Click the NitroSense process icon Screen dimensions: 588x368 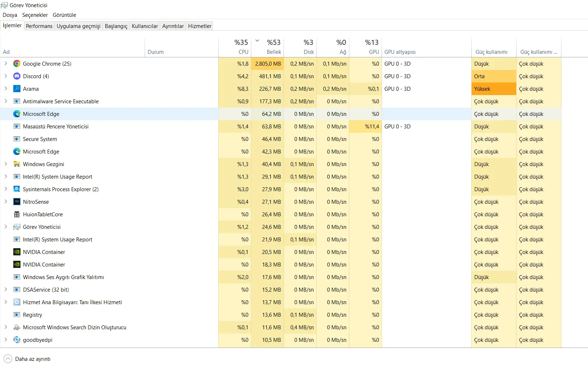coord(17,202)
